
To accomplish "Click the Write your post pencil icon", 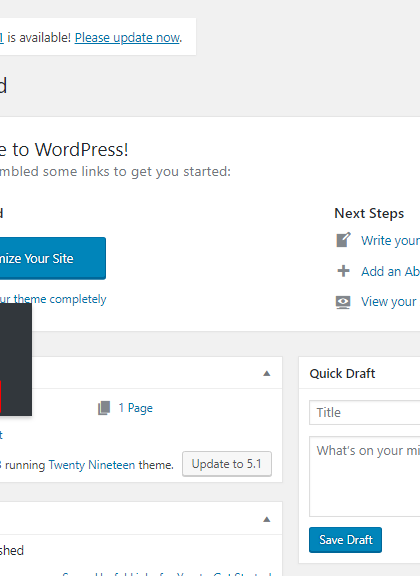I will (343, 240).
